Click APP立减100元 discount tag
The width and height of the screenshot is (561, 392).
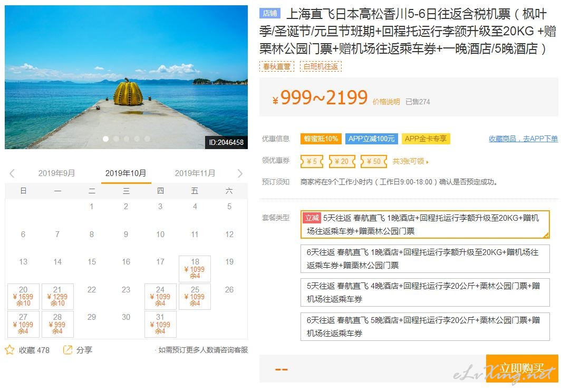[x=371, y=139]
